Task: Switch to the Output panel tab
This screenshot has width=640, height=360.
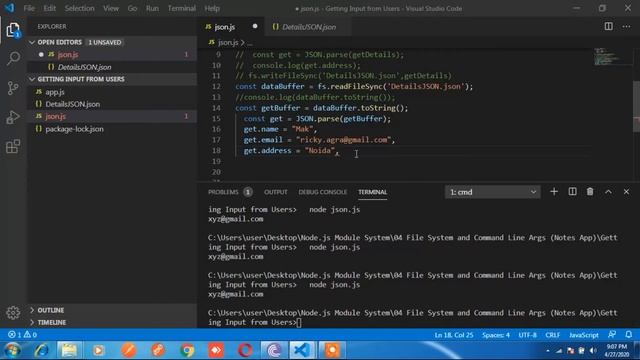Action: click(276, 192)
